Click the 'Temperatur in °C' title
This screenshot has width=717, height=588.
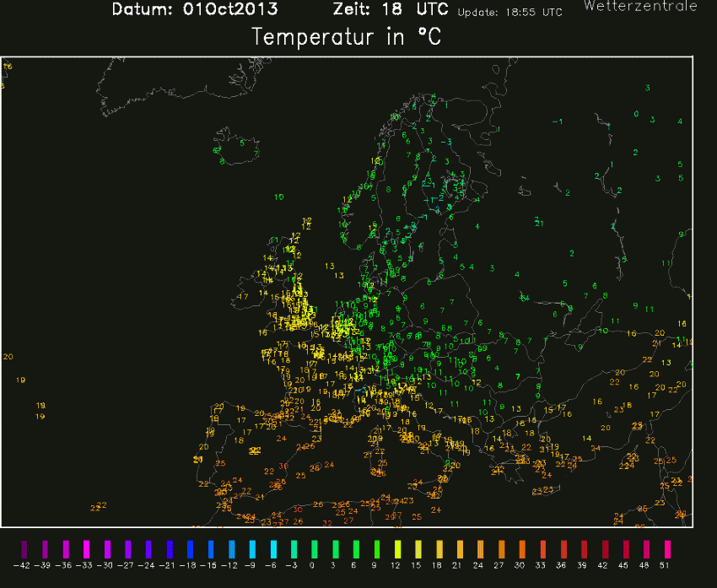click(x=347, y=38)
